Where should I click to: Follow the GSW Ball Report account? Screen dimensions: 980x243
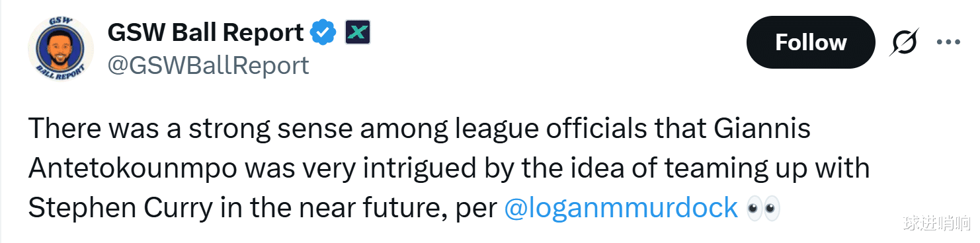click(x=811, y=42)
